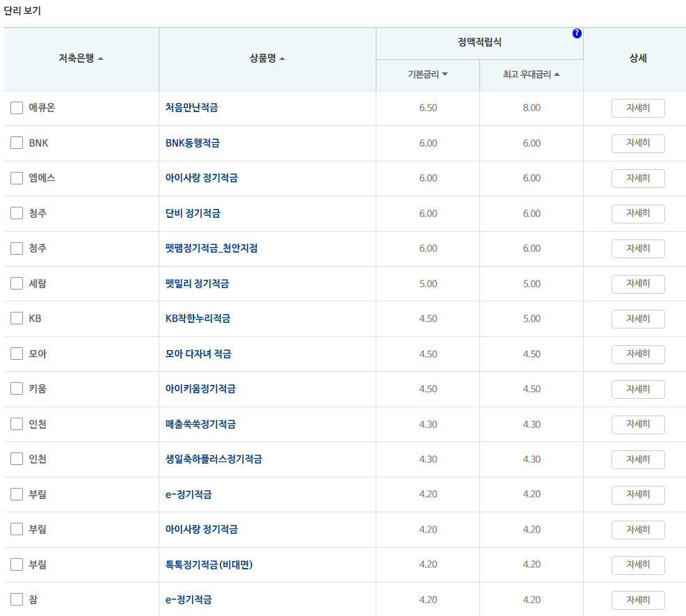This screenshot has height=616, width=686.
Task: Click 자세히 button for 모아 다자녀 적금
Action: pos(638,354)
